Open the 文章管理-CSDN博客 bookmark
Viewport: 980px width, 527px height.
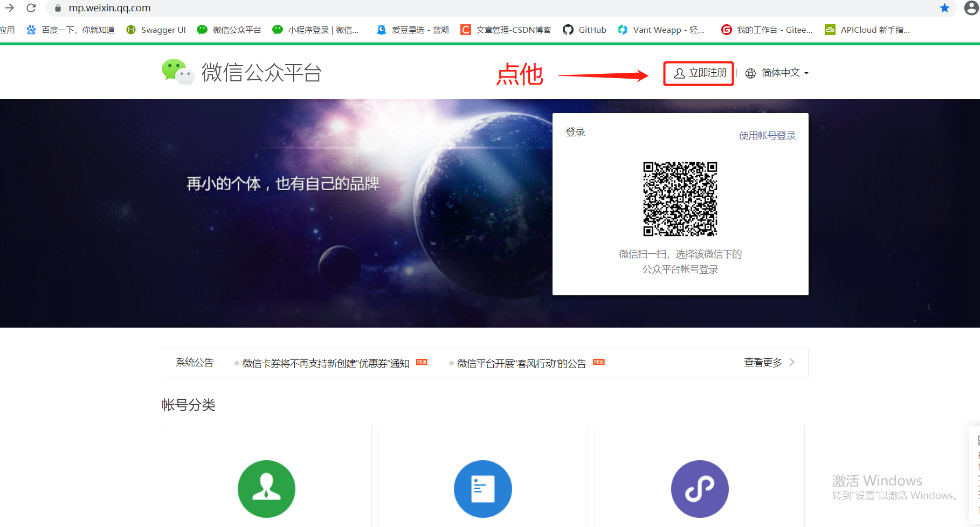coord(506,30)
